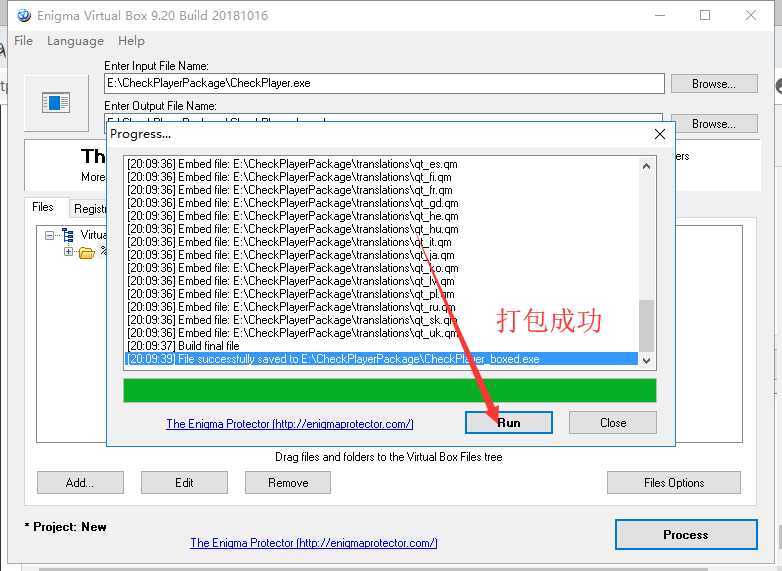Click the log's vertical scrollbar thumb

point(646,326)
